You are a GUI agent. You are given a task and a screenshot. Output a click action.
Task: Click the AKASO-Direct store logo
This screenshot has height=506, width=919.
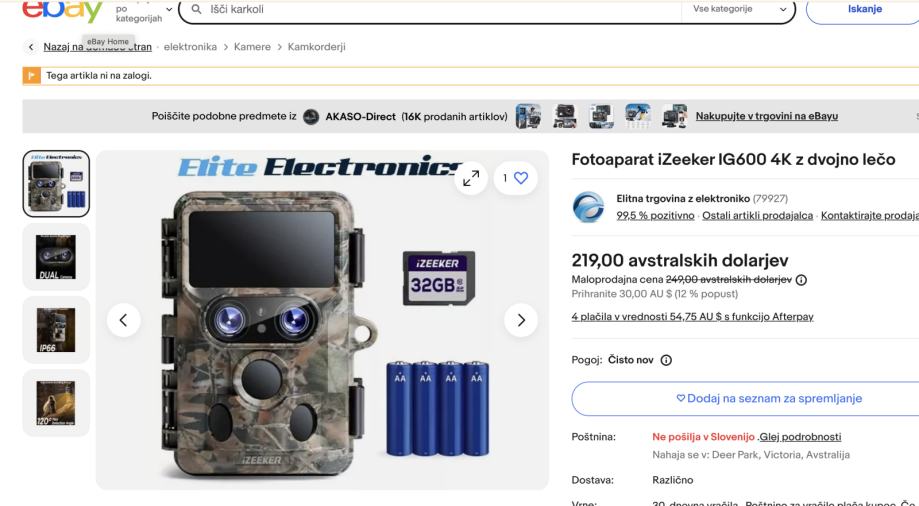tap(311, 117)
